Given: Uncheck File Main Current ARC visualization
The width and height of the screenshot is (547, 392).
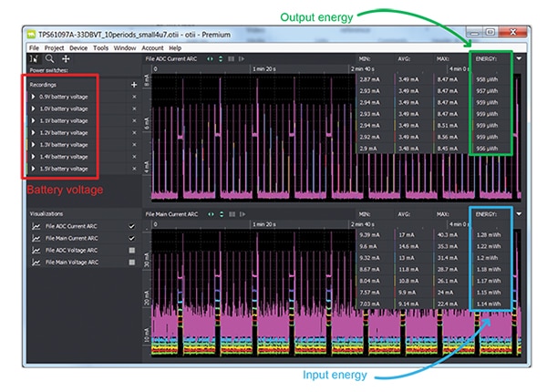Looking at the screenshot, I should [x=131, y=238].
